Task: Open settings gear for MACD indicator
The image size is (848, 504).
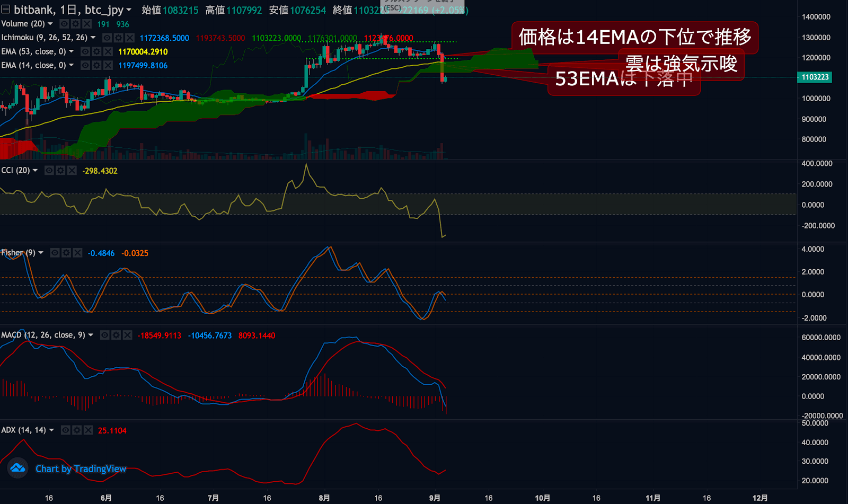Action: click(x=116, y=335)
